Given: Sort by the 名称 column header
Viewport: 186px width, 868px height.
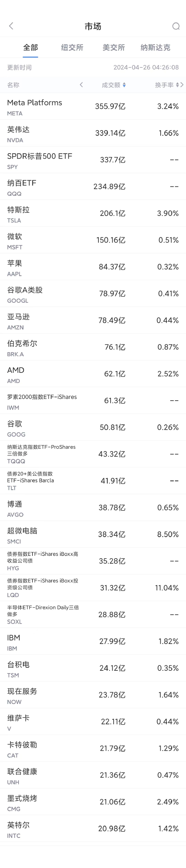Looking at the screenshot, I should pos(13,85).
